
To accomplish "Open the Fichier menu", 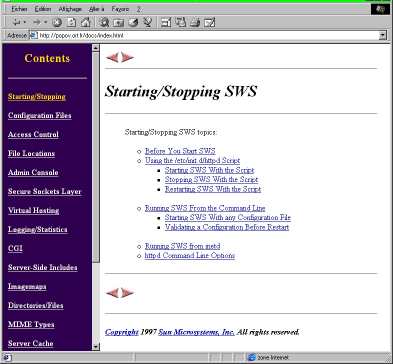I will (x=19, y=9).
